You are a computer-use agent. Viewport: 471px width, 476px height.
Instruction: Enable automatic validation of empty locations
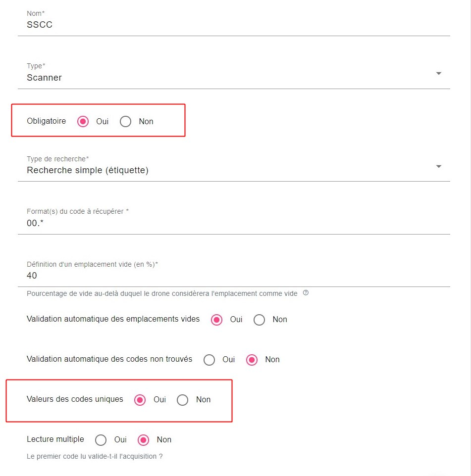pos(217,320)
